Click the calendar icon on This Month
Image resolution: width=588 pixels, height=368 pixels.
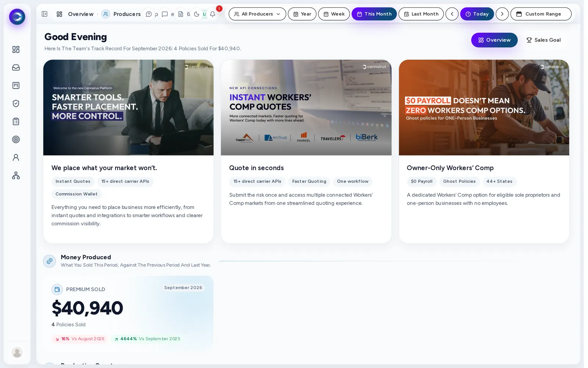coord(359,14)
